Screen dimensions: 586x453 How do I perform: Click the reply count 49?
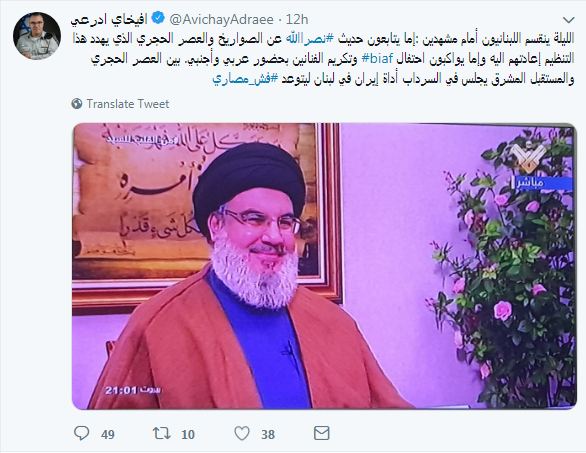coord(108,434)
